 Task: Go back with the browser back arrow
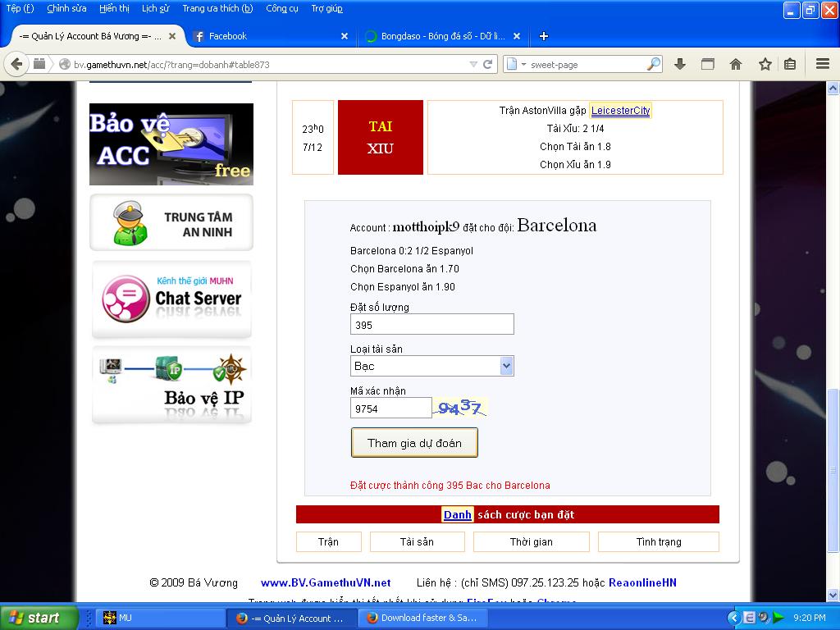tap(16, 64)
